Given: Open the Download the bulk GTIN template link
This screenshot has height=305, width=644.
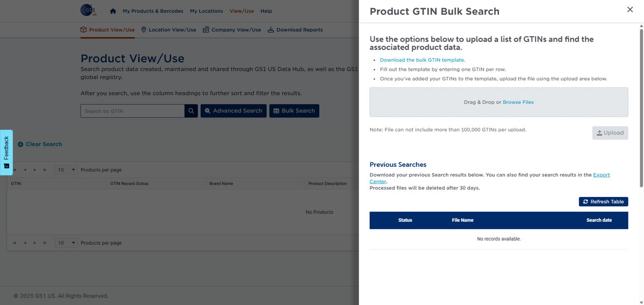Looking at the screenshot, I should pos(422,60).
